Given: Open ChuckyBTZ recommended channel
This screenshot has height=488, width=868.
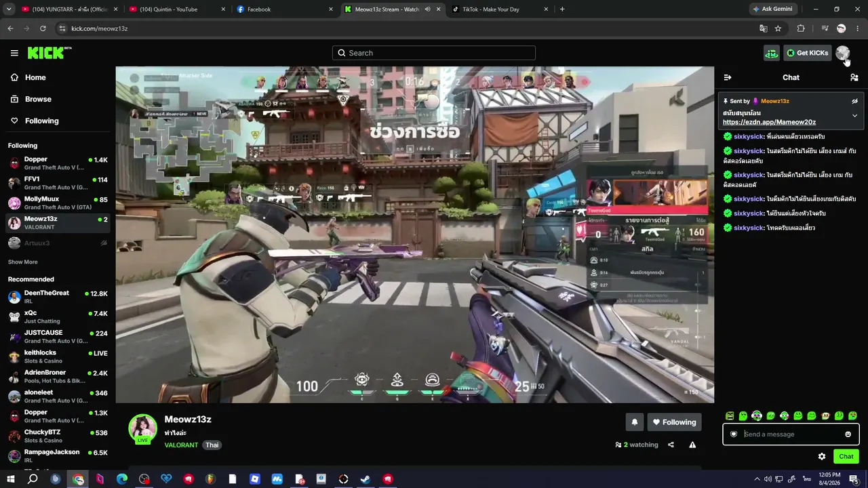Looking at the screenshot, I should click(x=58, y=436).
